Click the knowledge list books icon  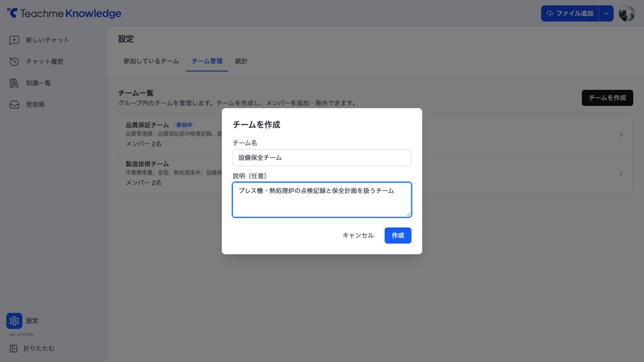14,83
